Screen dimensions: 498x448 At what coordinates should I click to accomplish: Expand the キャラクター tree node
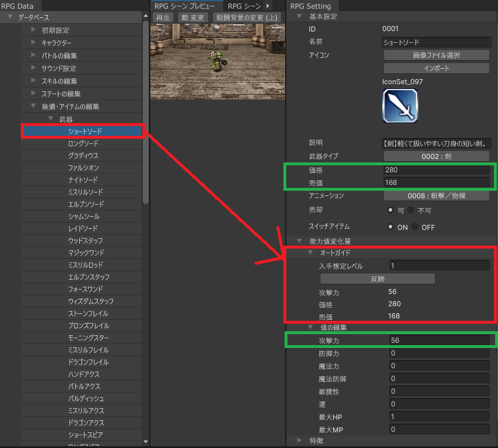click(x=34, y=43)
